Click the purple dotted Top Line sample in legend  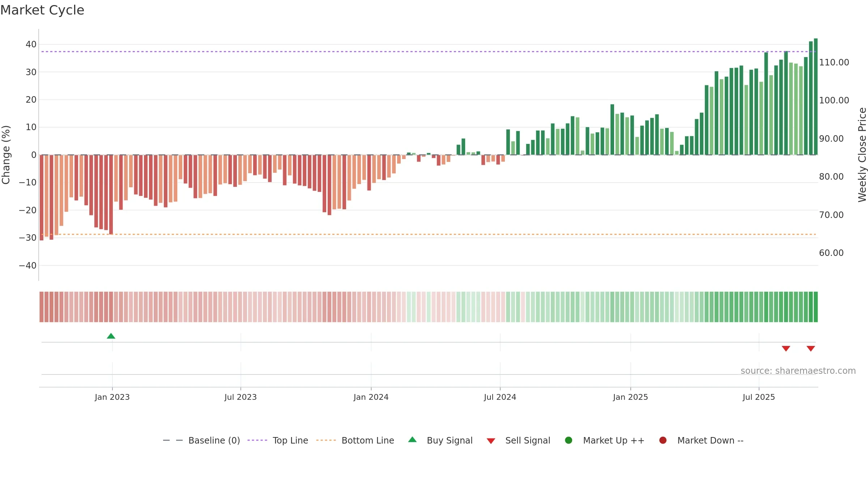[x=257, y=440]
